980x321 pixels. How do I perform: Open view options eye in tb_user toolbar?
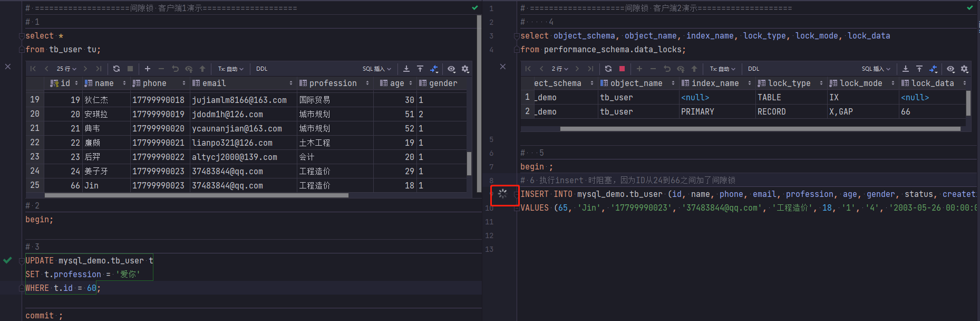click(451, 69)
